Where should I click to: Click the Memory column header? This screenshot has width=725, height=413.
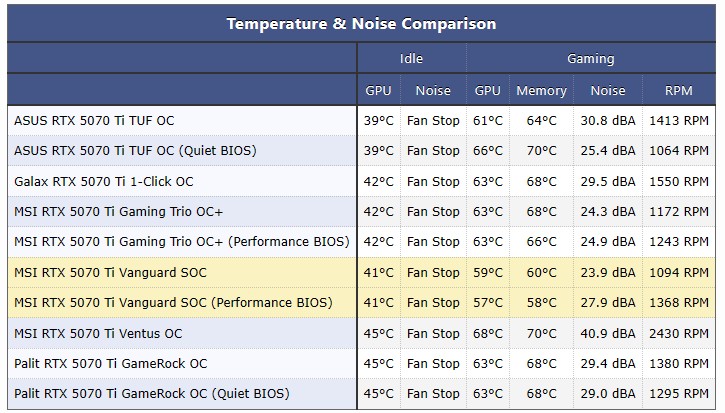[541, 90]
